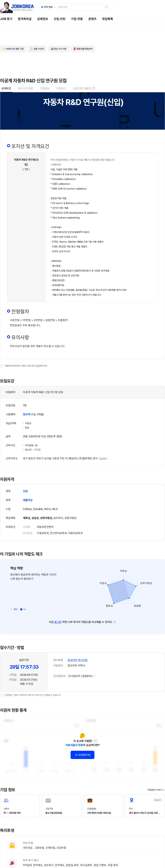Open 정규직 employment type link
The image size is (165, 868).
tap(26, 414)
